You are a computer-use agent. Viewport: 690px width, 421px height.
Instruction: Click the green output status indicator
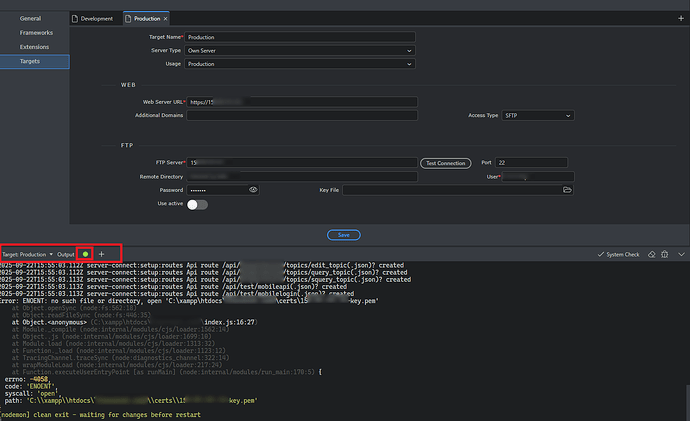pos(85,255)
